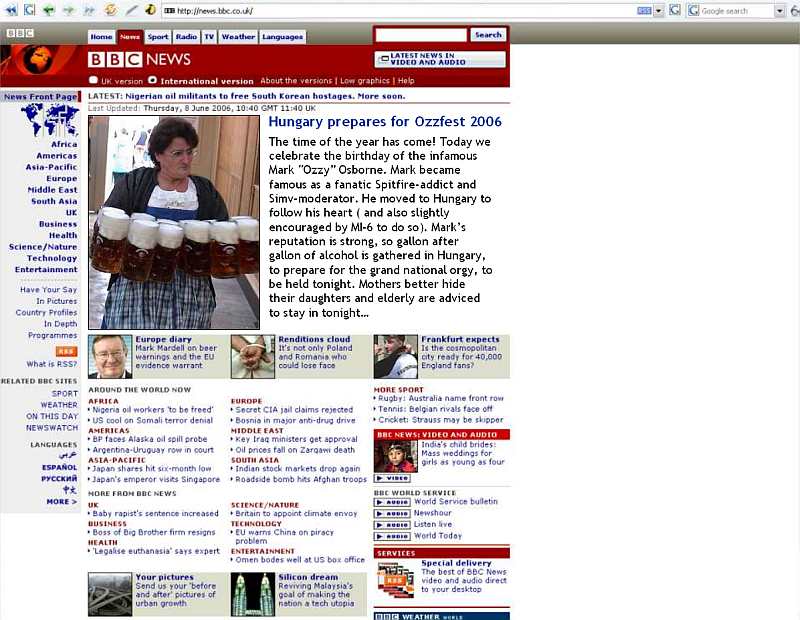This screenshot has height=620, width=800.
Task: Click the rewind double-arrow browser toolbar icon
Action: click(11, 10)
